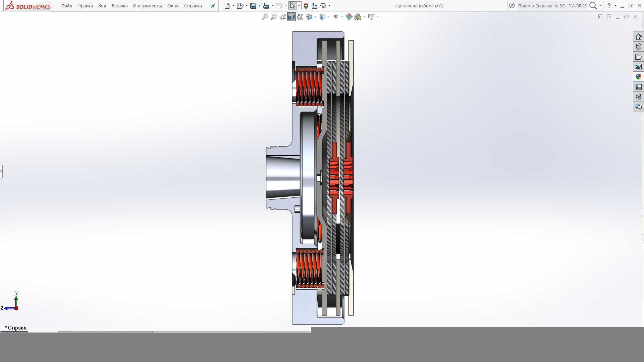Rebuild the model with the traffic light icon
This screenshot has width=644, height=362.
306,6
